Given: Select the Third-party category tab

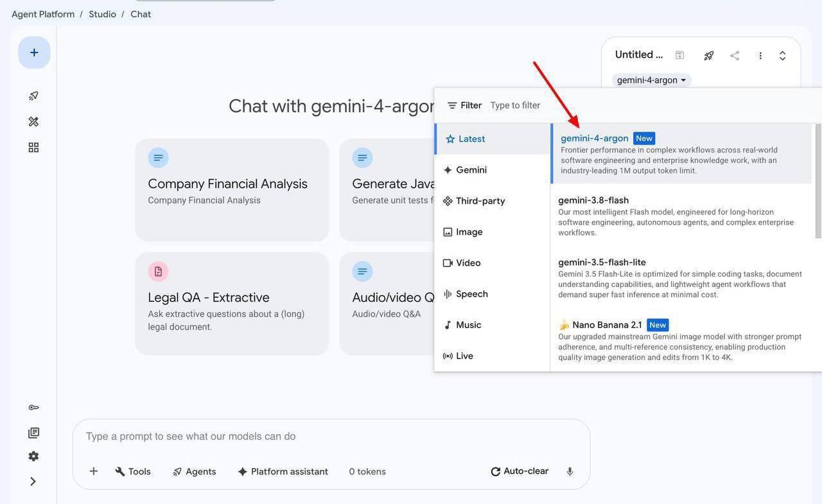Looking at the screenshot, I should pyautogui.click(x=493, y=201).
